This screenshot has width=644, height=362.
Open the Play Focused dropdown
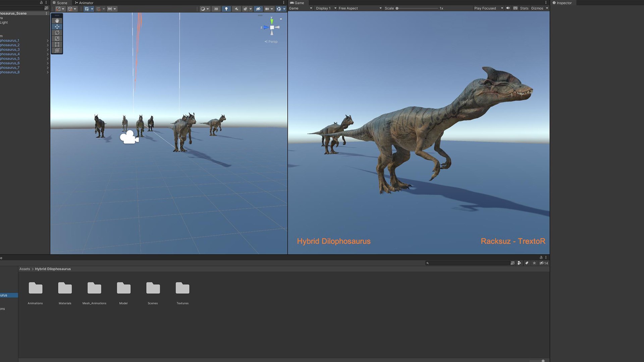pyautogui.click(x=488, y=8)
